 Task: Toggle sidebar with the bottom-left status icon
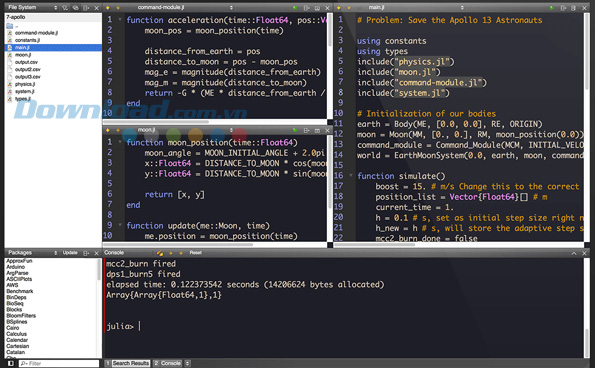tap(11, 363)
